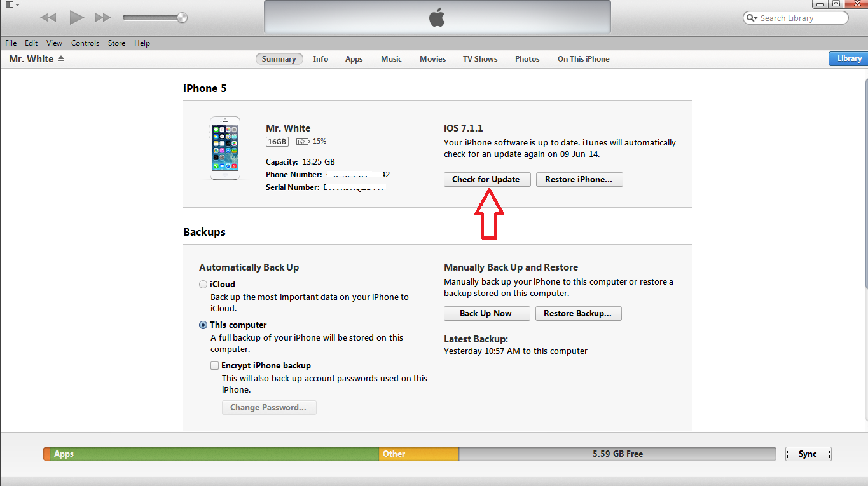The image size is (868, 486).
Task: Switch to the TV Shows tab
Action: 480,59
